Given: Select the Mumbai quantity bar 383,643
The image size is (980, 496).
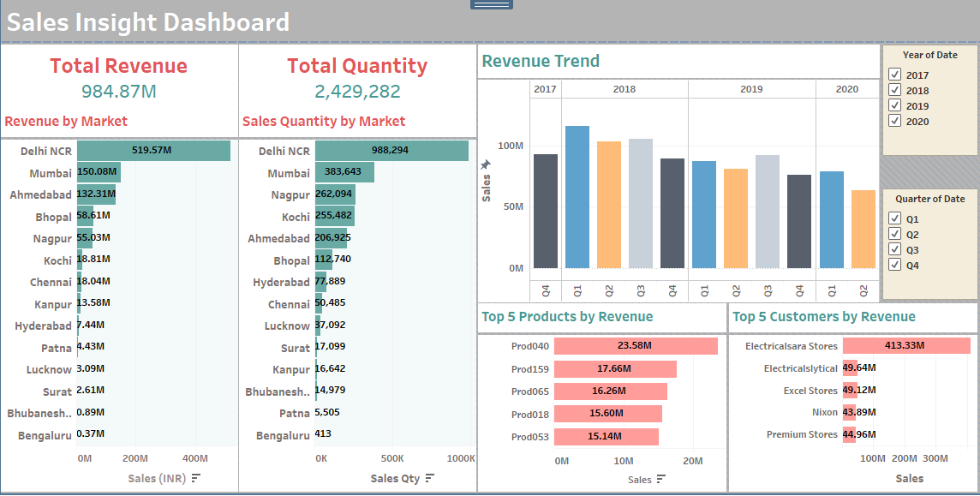Looking at the screenshot, I should (345, 172).
